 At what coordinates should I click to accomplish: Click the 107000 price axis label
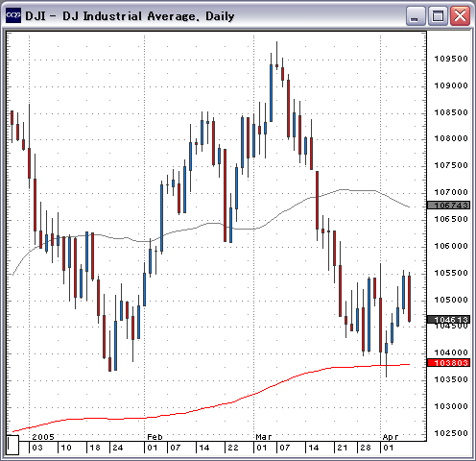pyautogui.click(x=451, y=192)
